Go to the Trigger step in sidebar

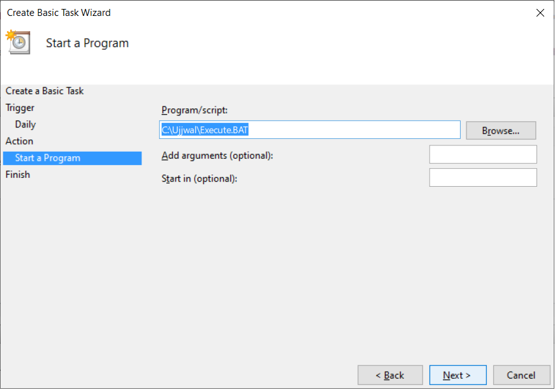pos(20,108)
